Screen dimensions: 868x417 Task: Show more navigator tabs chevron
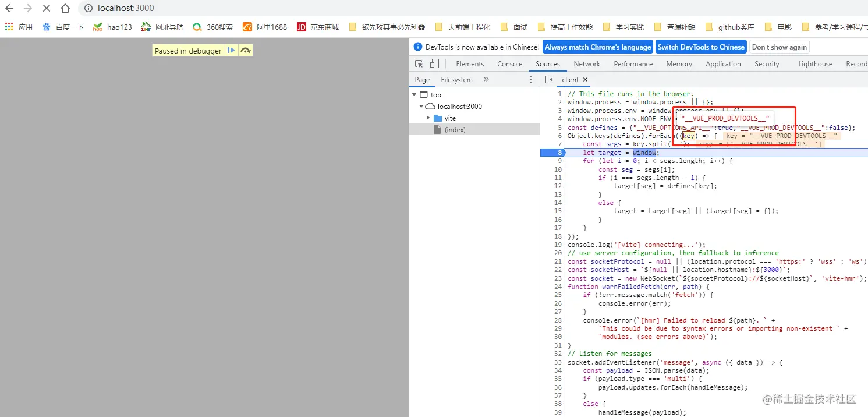click(486, 80)
